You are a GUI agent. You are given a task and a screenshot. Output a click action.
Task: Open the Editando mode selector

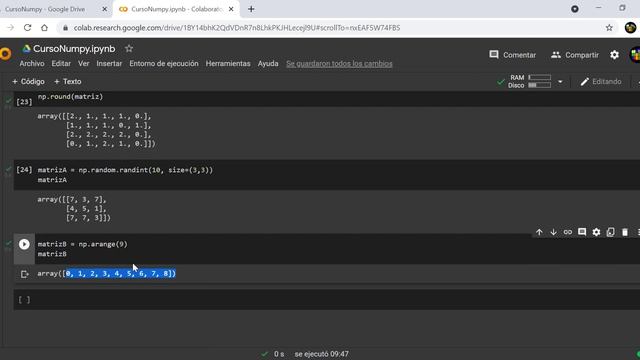pos(601,82)
